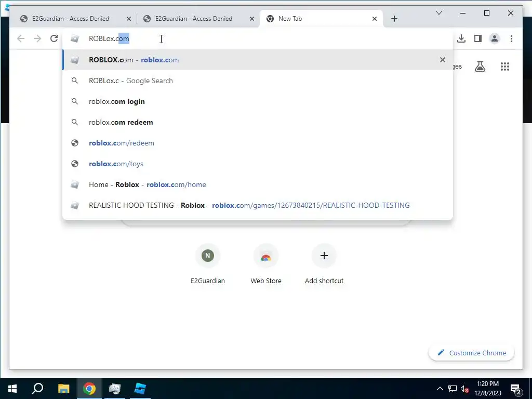Open the blue Roblox Studio taskbar icon
This screenshot has height=399, width=532.
pyautogui.click(x=140, y=389)
